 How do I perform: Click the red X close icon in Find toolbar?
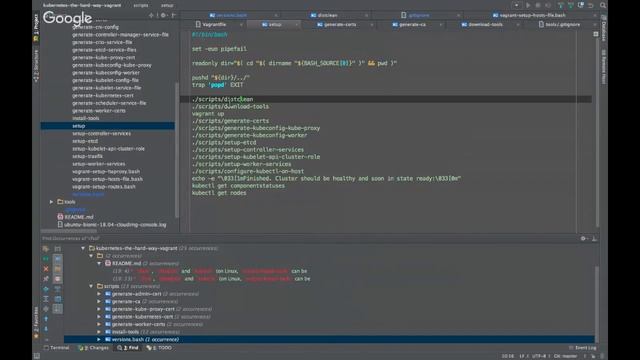point(46,269)
